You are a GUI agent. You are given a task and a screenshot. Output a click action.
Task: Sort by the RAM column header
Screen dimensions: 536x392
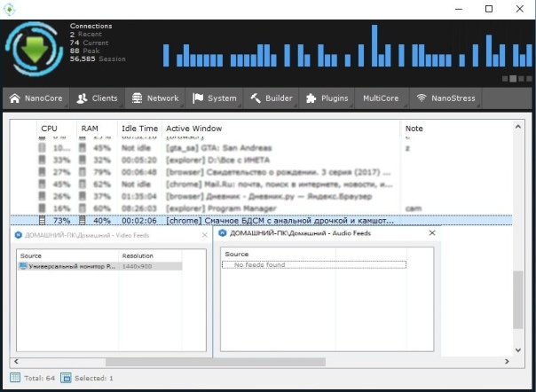coord(90,129)
